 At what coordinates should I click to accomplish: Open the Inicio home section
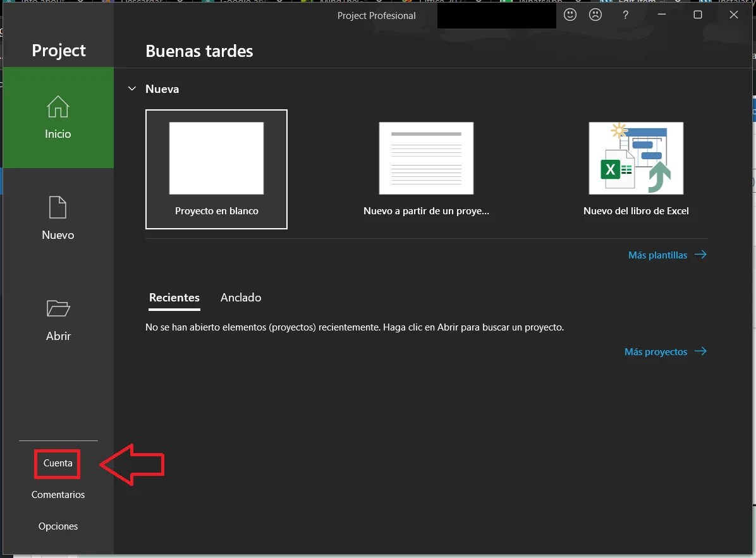(58, 118)
